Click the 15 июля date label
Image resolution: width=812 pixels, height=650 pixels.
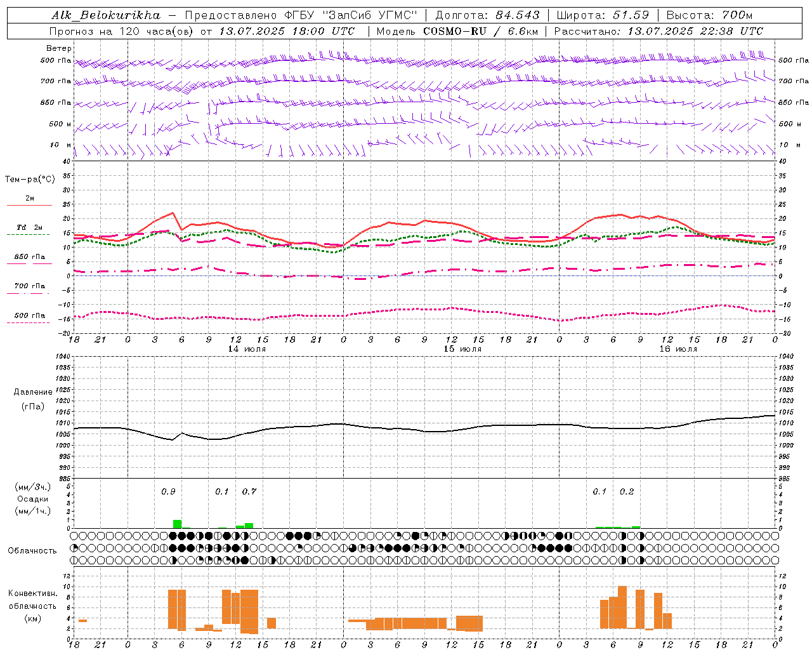coord(462,349)
